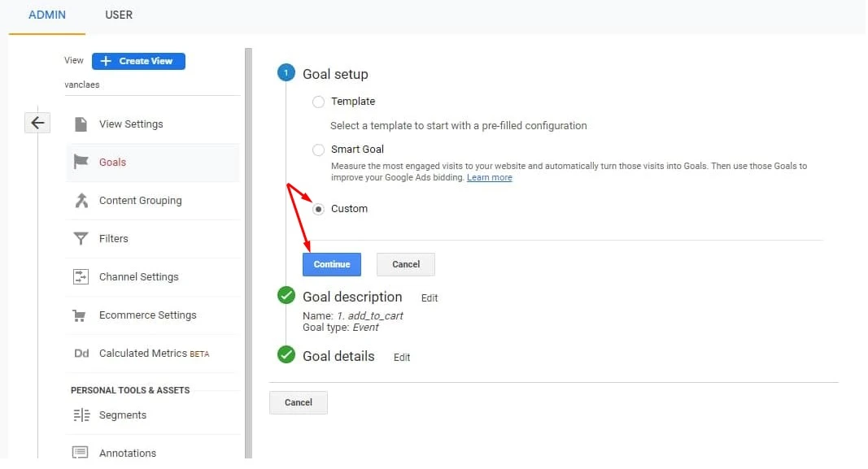Select the Template radio button
This screenshot has height=469, width=868.
pos(318,101)
